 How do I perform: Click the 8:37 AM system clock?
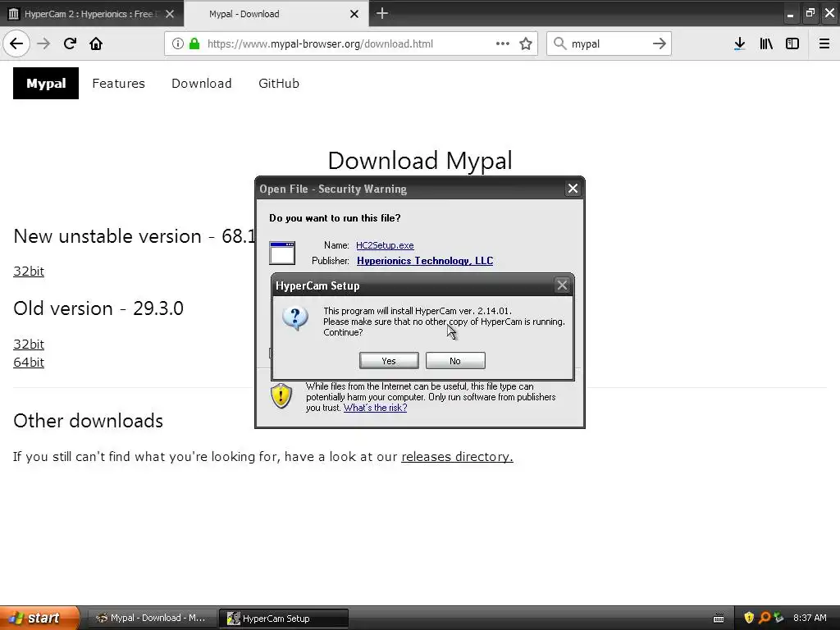[x=810, y=618]
